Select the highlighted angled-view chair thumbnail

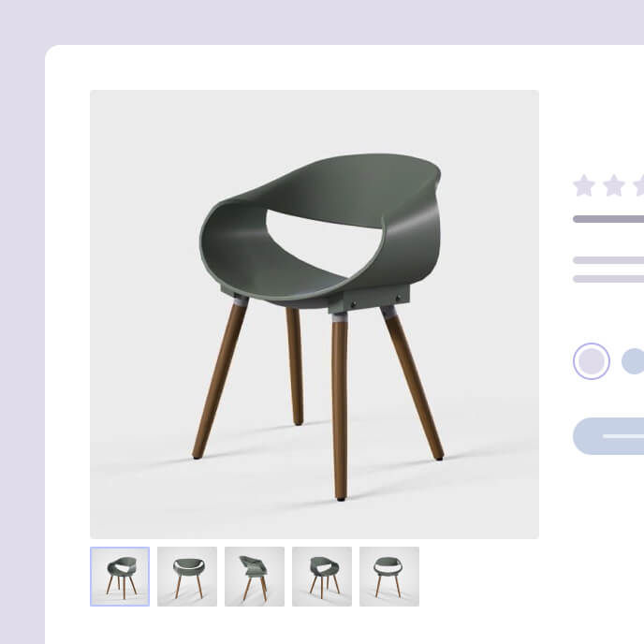point(120,577)
